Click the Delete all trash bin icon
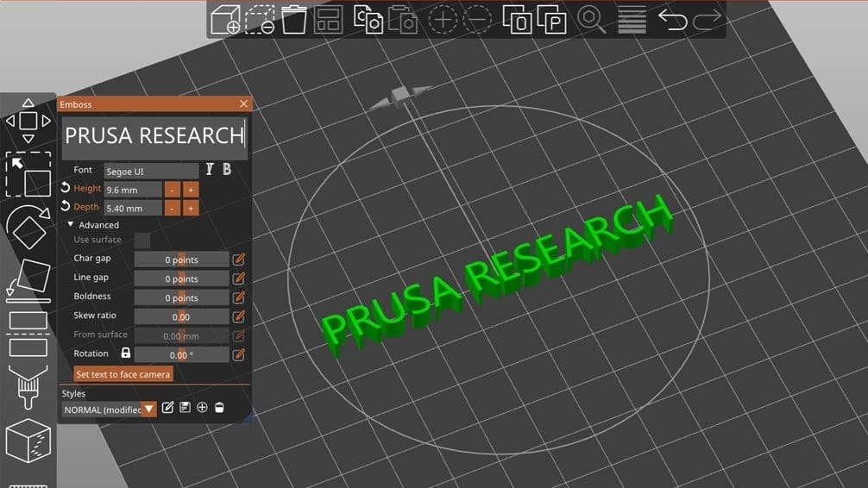The width and height of the screenshot is (868, 488). coord(294,20)
